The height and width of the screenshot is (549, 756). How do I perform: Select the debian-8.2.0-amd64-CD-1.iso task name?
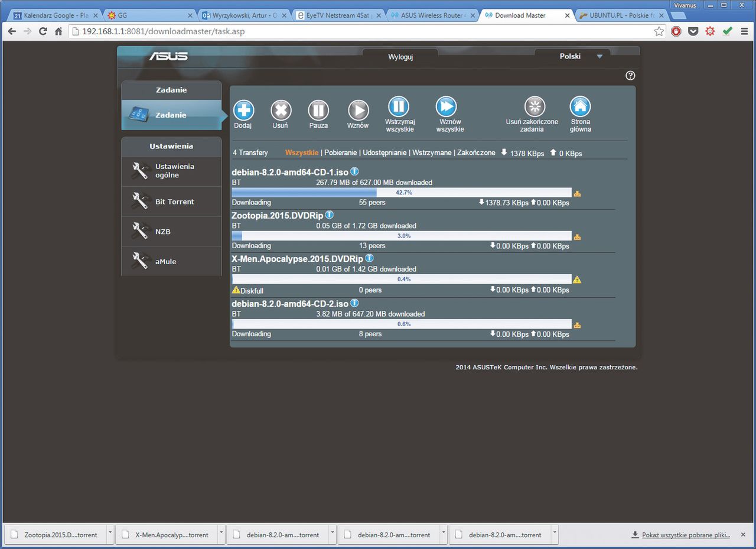tap(290, 172)
